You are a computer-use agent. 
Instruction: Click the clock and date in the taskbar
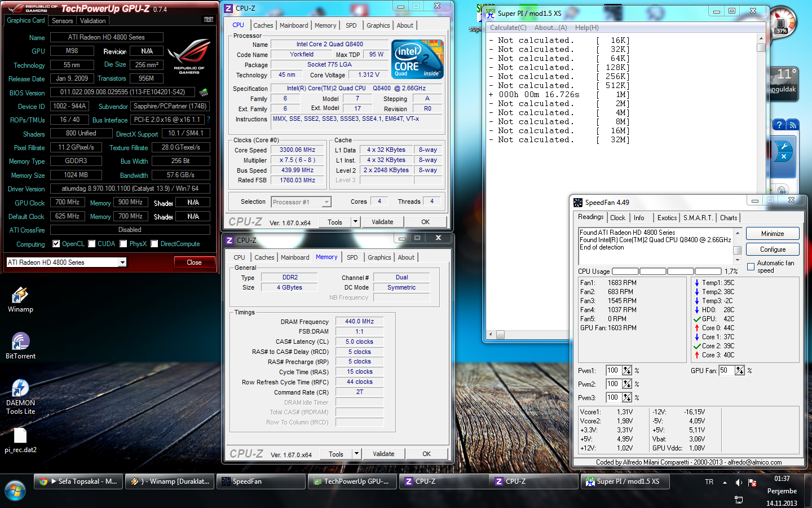coord(782,491)
